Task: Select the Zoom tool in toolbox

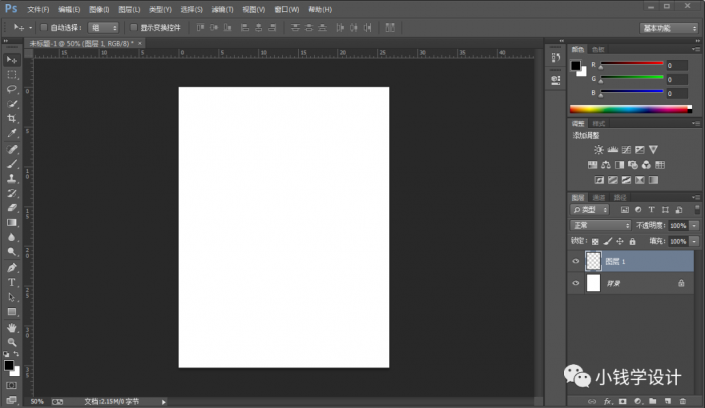Action: (x=12, y=342)
